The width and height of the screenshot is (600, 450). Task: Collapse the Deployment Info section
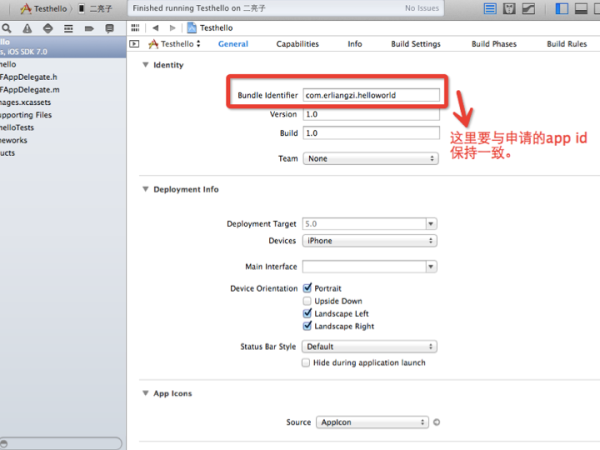click(145, 189)
